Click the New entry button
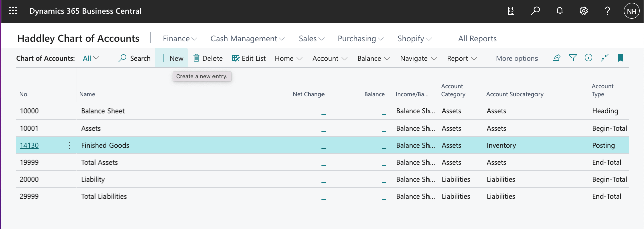 coord(171,58)
